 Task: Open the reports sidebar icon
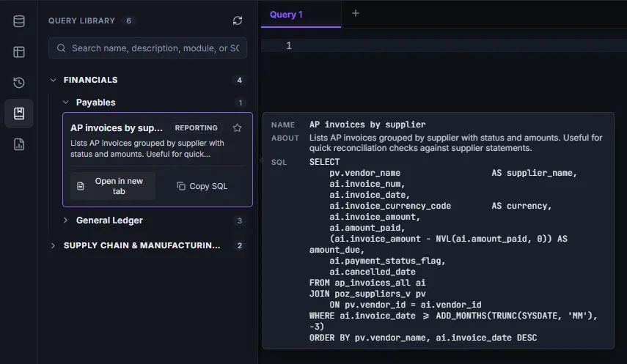click(x=19, y=144)
